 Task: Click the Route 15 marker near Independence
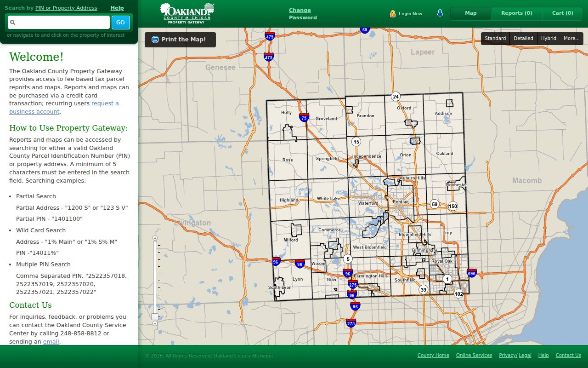tap(356, 142)
